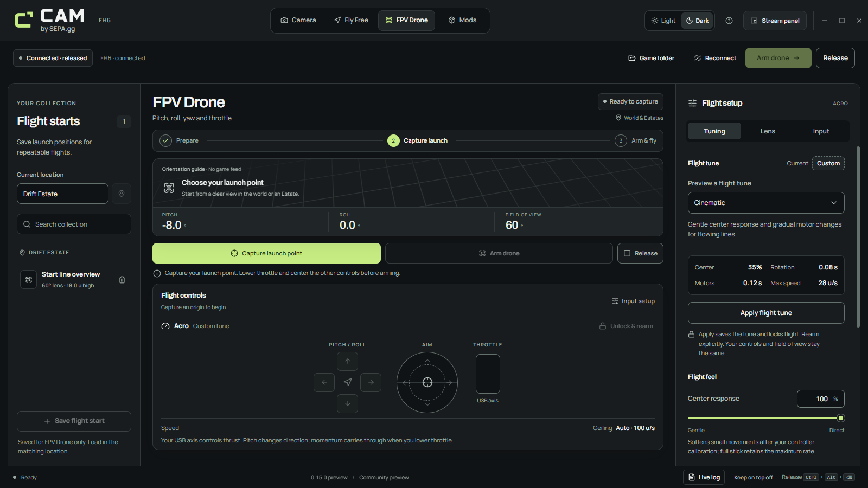Viewport: 868px width, 488px height.
Task: Click the Reconnect button
Action: tap(715, 58)
